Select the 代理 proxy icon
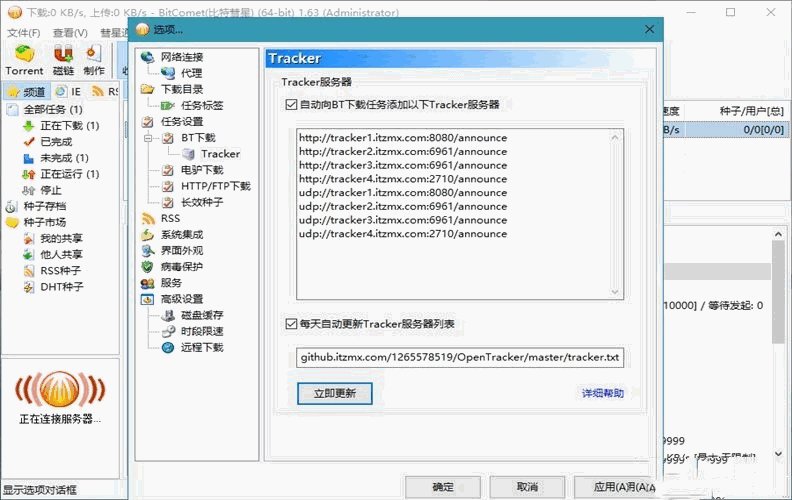This screenshot has height=500, width=792. (168, 73)
